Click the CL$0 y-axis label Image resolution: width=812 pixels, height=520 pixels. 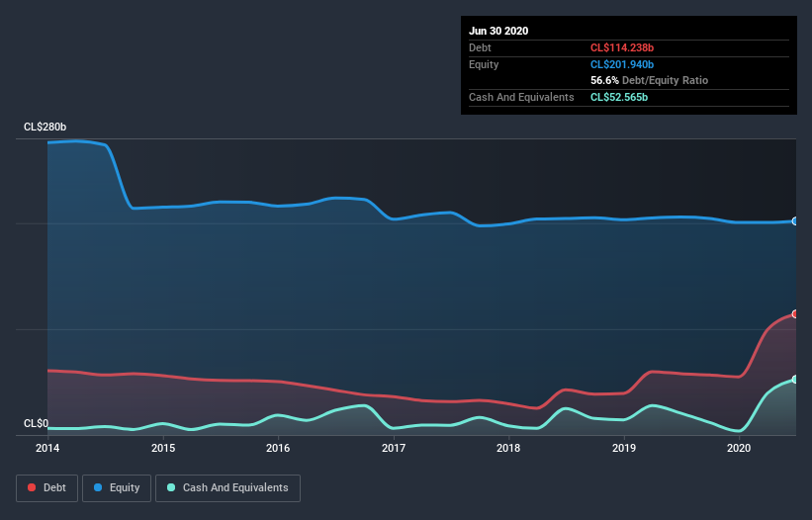[36, 424]
